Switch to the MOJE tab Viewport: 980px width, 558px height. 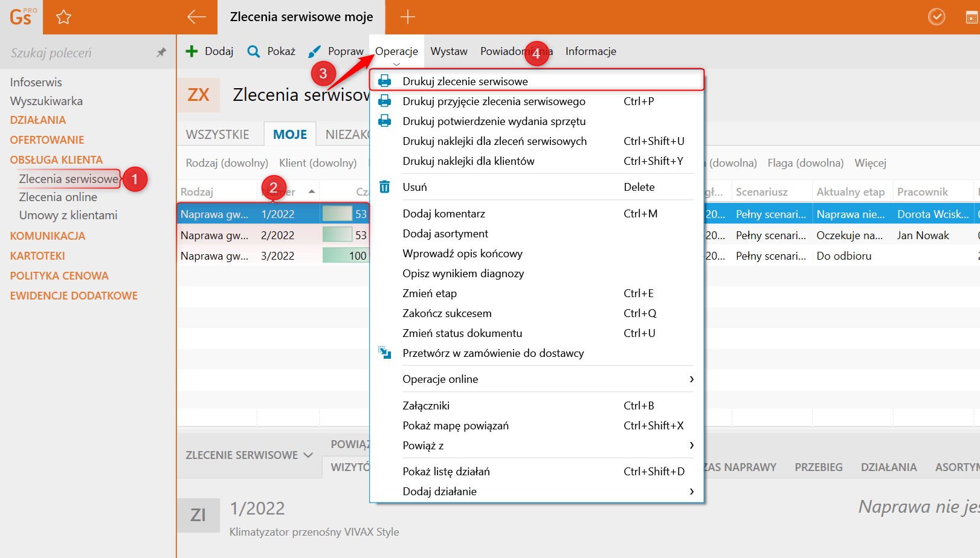click(290, 134)
